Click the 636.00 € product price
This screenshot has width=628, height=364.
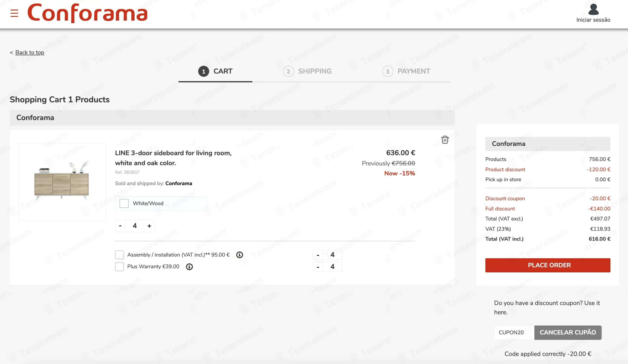[401, 153]
